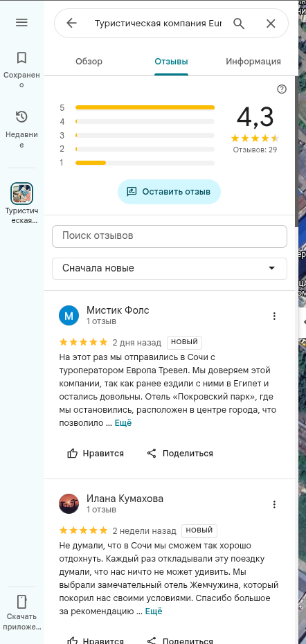Click the 2 недели назад date text

[144, 530]
